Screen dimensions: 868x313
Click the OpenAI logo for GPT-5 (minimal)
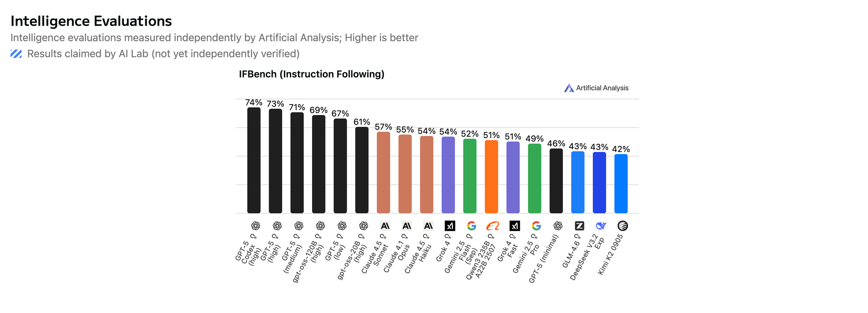click(558, 226)
